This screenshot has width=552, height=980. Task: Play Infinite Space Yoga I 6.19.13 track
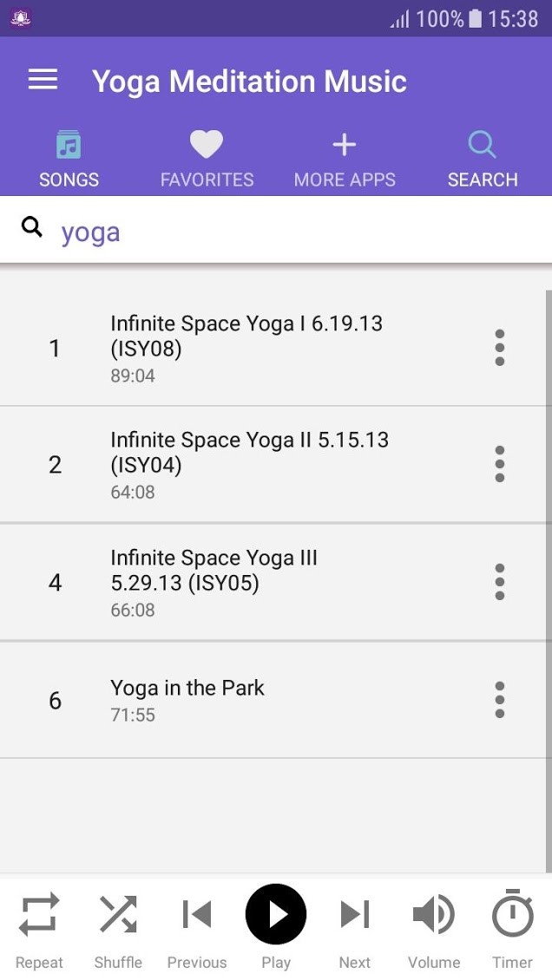pyautogui.click(x=260, y=348)
